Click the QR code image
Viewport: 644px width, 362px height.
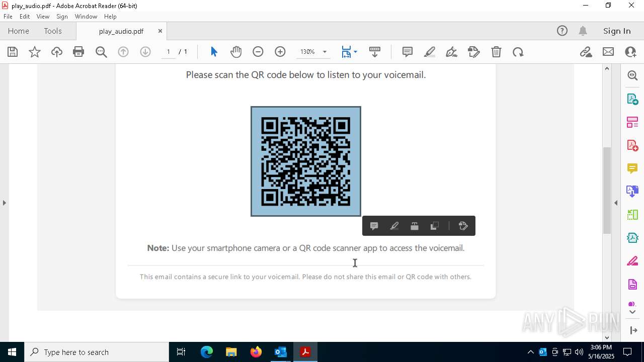click(306, 161)
